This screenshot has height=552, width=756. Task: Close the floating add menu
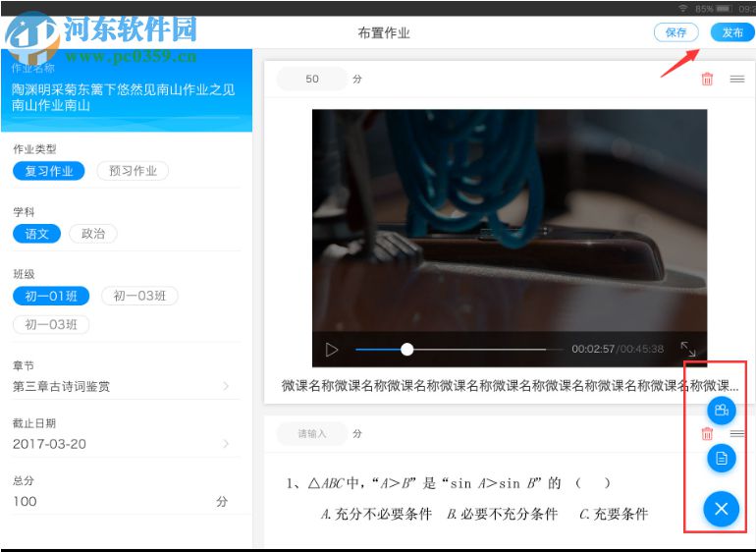tap(722, 509)
